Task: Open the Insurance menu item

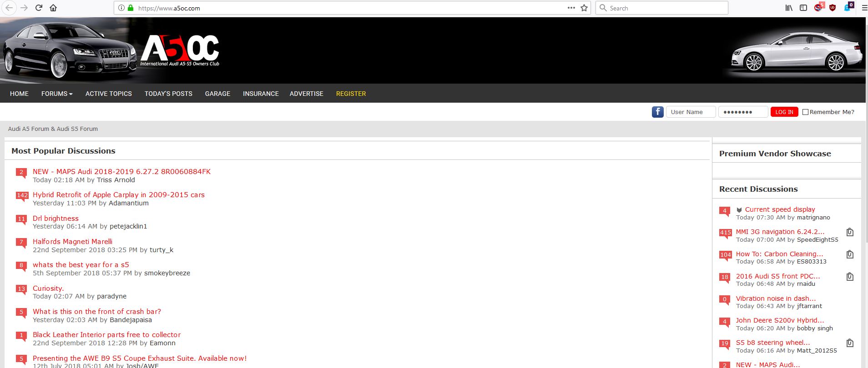Action: coord(261,94)
